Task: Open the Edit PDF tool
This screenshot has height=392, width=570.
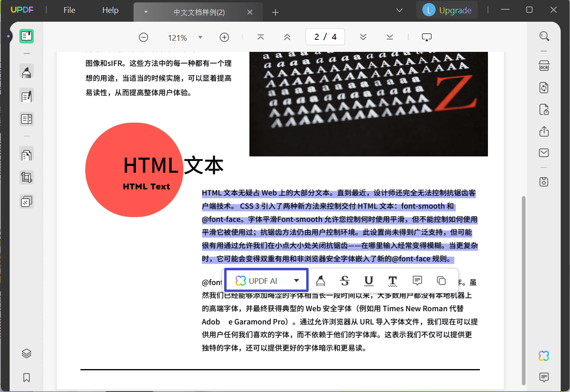Action: click(x=27, y=96)
